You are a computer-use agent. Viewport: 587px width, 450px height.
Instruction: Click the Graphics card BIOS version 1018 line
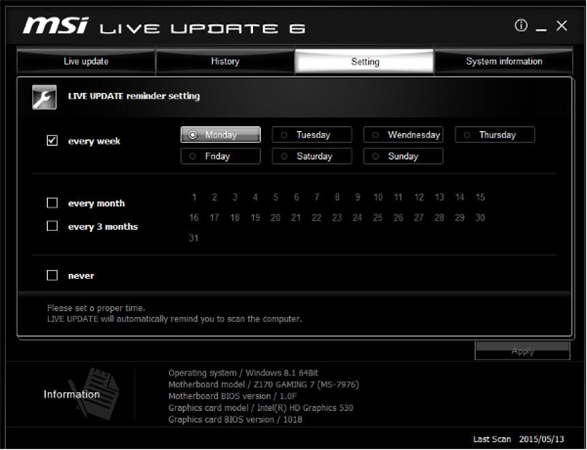tap(235, 419)
